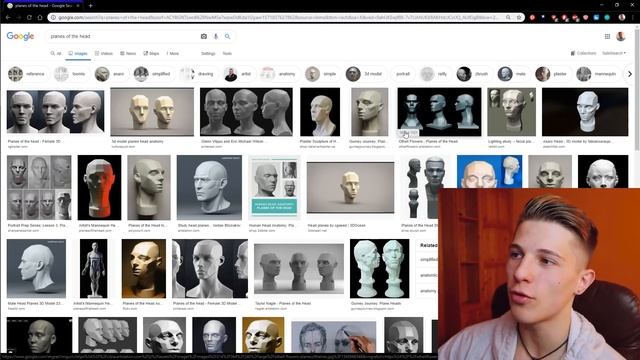This screenshot has height=360, width=640.
Task: Switch to the Maps tab
Action: point(151,53)
